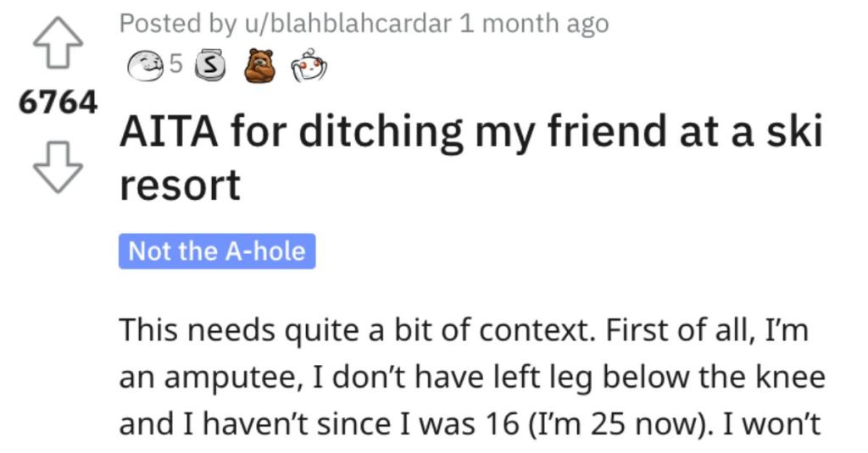Click the phrase 'ski' in post title

pyautogui.click(x=798, y=131)
